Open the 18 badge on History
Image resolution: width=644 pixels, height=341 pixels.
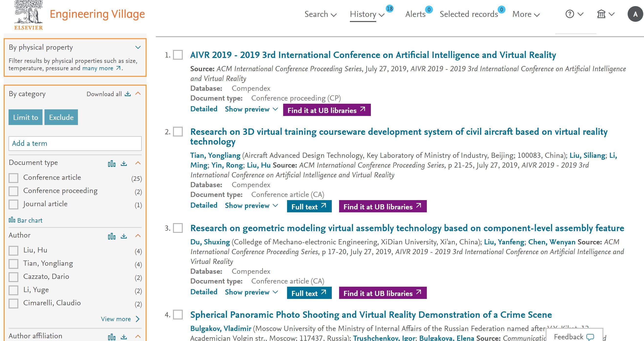(x=389, y=9)
